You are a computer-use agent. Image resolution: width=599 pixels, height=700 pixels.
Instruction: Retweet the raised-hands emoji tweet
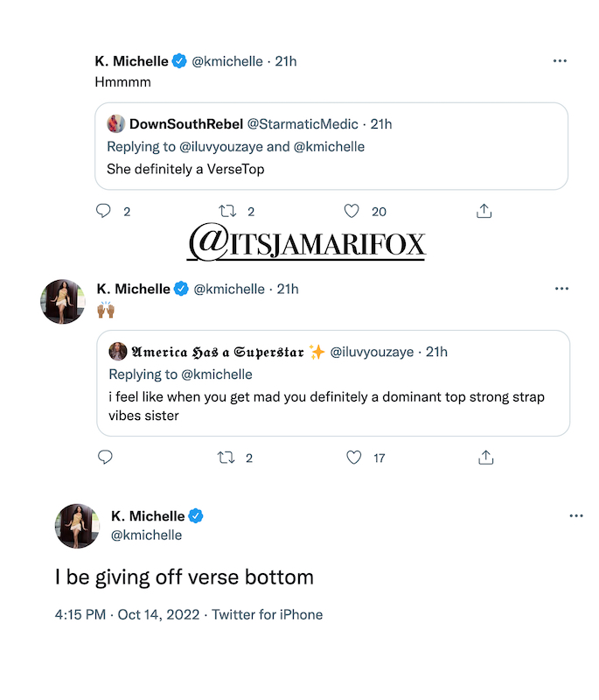[226, 457]
